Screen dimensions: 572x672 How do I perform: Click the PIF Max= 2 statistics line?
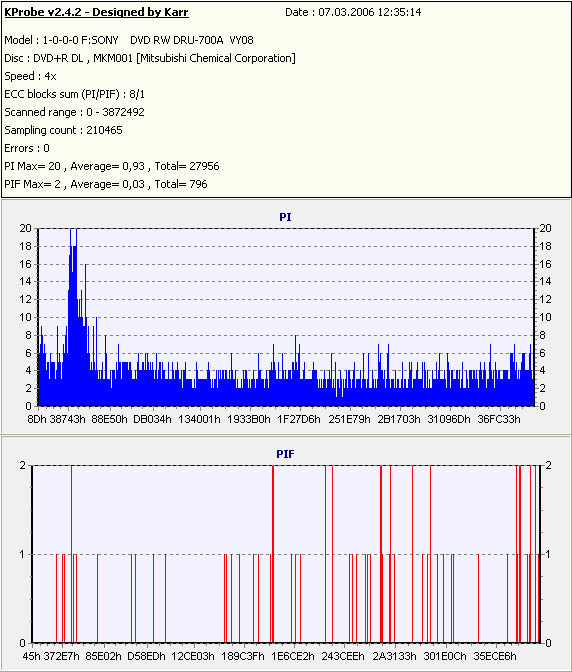tap(106, 184)
